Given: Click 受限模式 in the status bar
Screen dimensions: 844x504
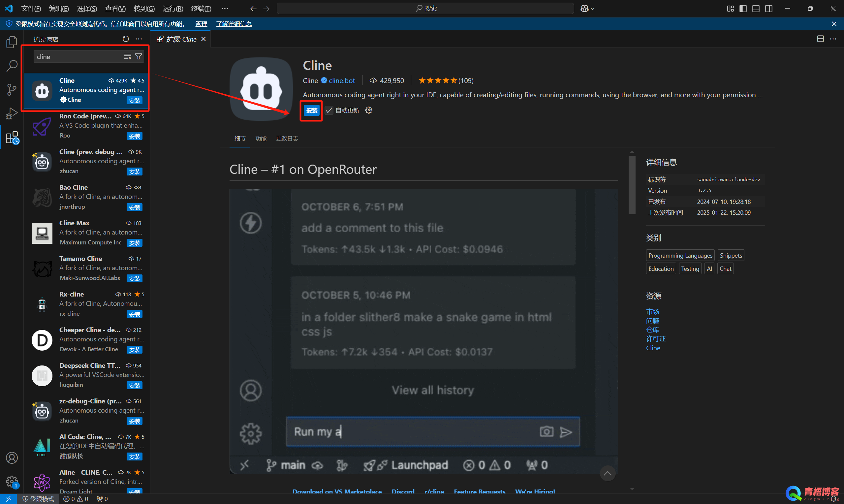Looking at the screenshot, I should coord(38,499).
